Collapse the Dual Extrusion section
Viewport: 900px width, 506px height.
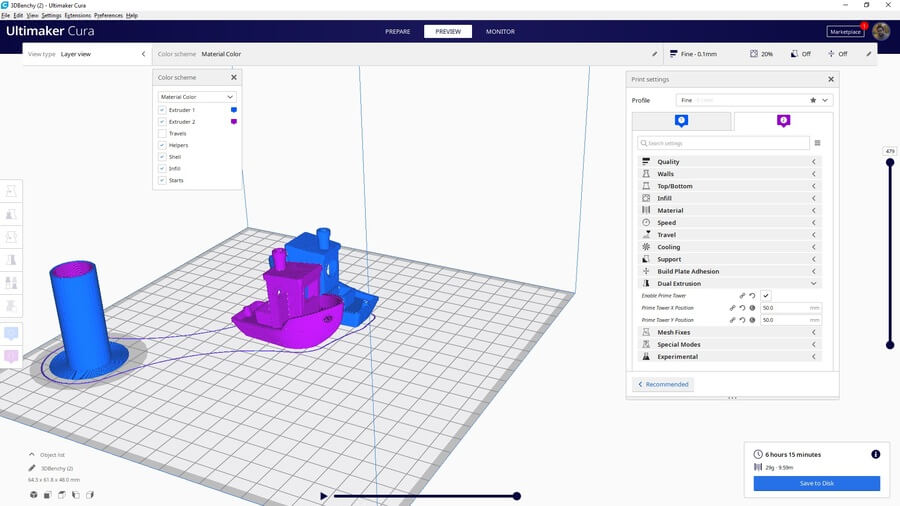click(x=728, y=284)
